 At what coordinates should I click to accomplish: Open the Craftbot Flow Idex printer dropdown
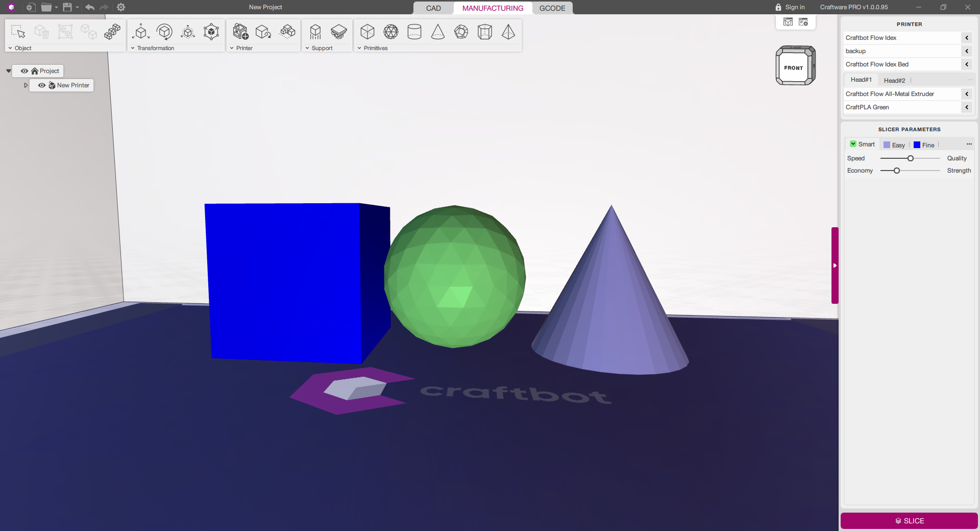967,38
